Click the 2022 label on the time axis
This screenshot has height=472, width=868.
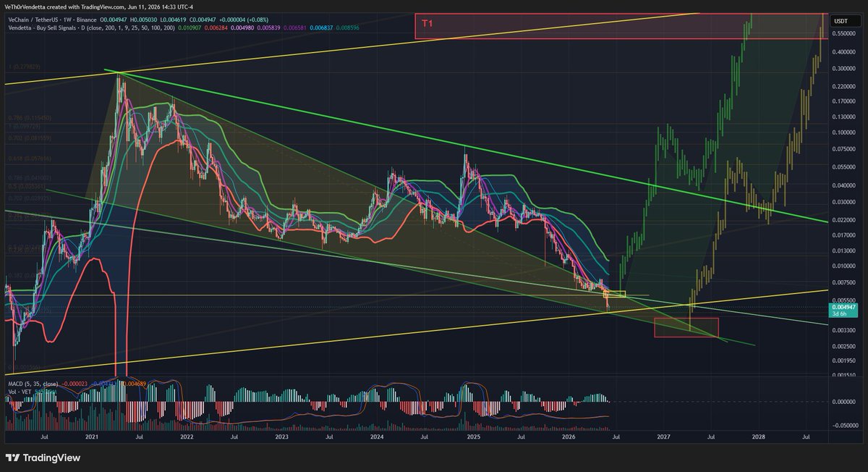pos(187,437)
